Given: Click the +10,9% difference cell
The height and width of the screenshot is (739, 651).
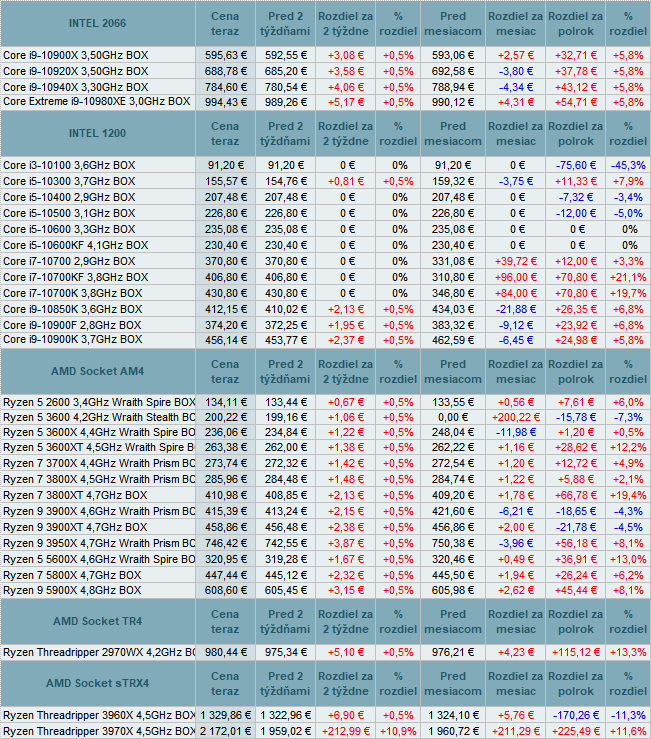Looking at the screenshot, I should point(398,731).
